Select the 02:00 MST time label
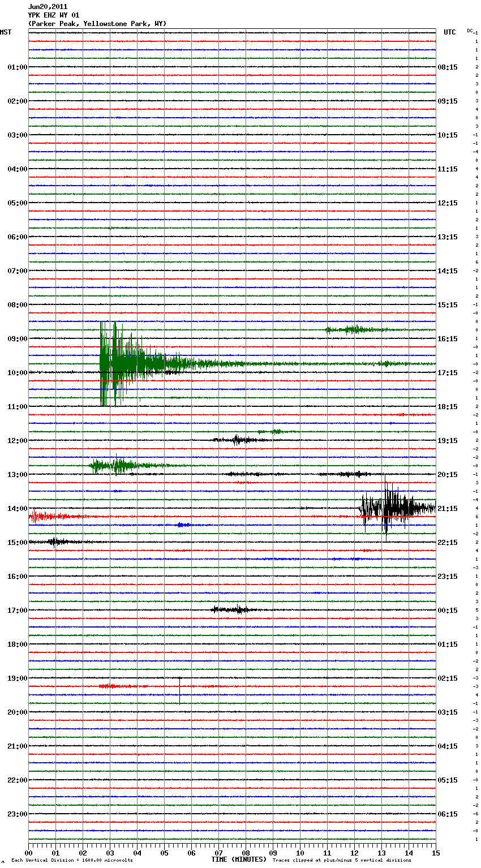The width and height of the screenshot is (481, 868). tap(17, 101)
